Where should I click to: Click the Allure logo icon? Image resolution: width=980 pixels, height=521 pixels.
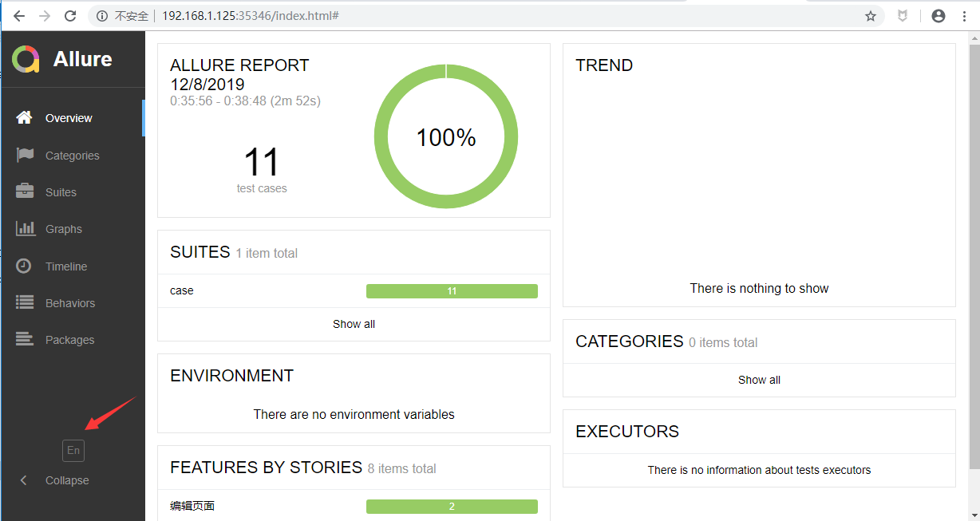(x=26, y=59)
